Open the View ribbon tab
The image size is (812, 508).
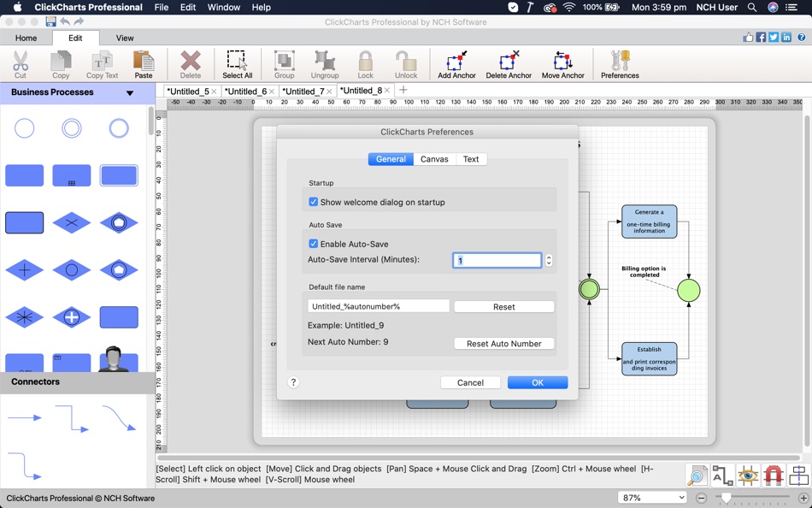[125, 38]
